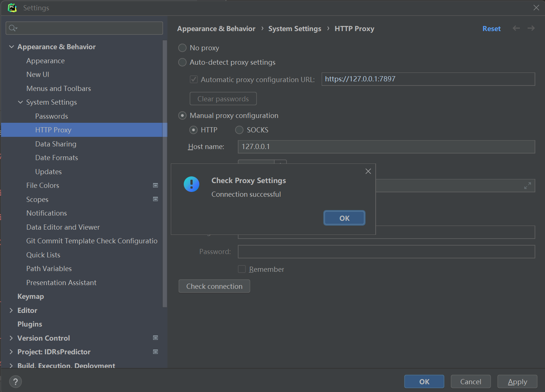
Task: Click the Check connection button
Action: click(x=214, y=286)
